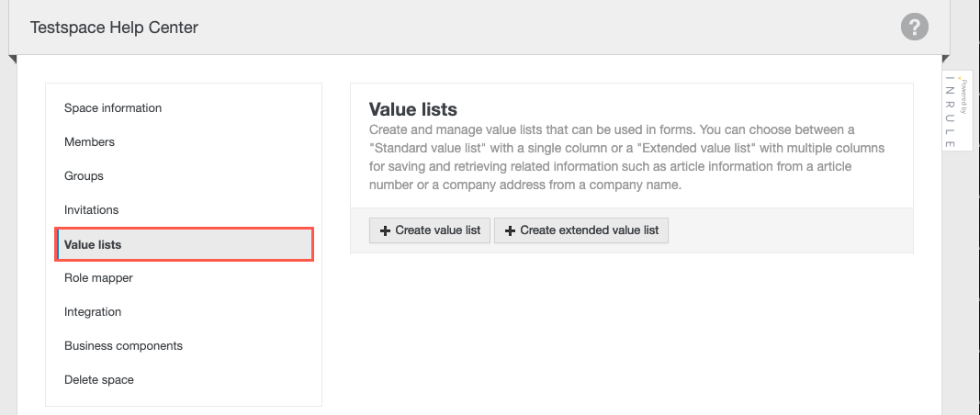
Task: Open the Groups settings page
Action: 84,176
